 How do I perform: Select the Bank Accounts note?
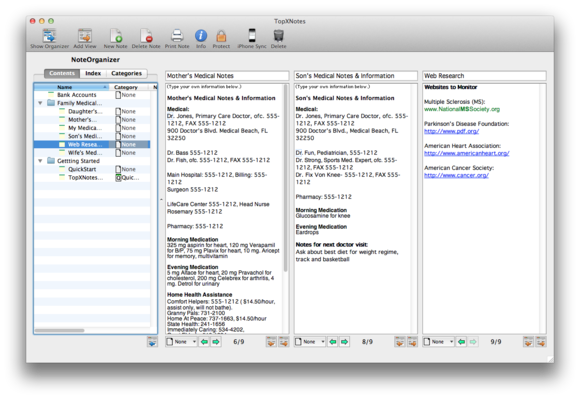tap(76, 95)
